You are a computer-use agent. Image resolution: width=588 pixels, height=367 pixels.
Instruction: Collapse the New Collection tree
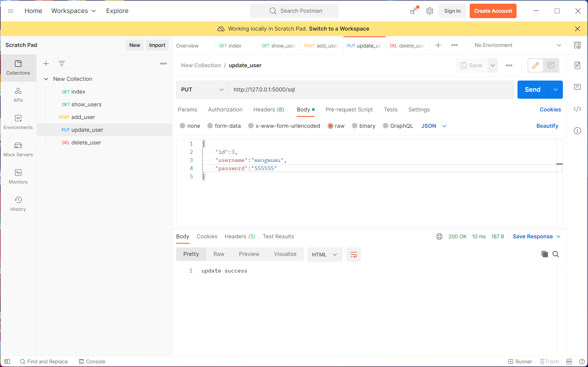click(46, 79)
